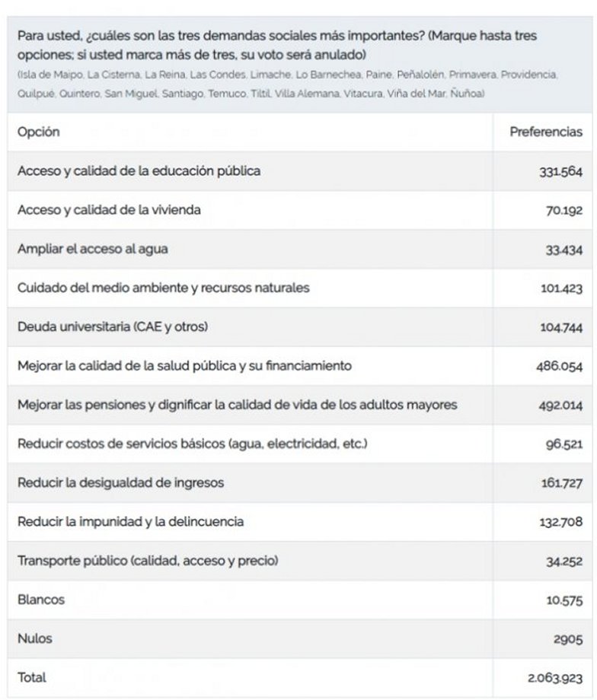
Task: Select "Reducir la desigualdad de ingresos" option
Action: click(120, 483)
